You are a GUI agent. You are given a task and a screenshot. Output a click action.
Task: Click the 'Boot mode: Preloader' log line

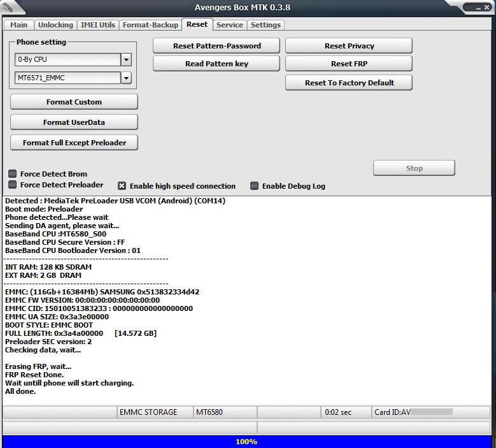tap(44, 209)
